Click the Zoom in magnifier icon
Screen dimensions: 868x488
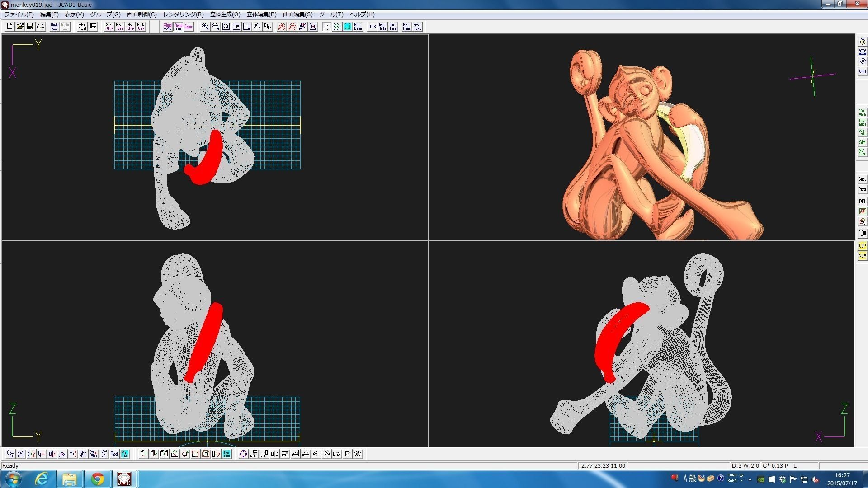pyautogui.click(x=205, y=27)
